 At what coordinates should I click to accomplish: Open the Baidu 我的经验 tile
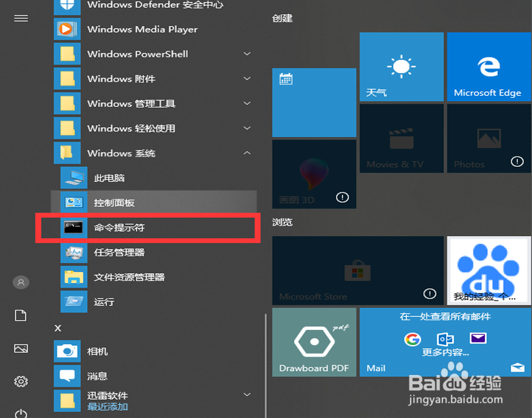coord(490,271)
